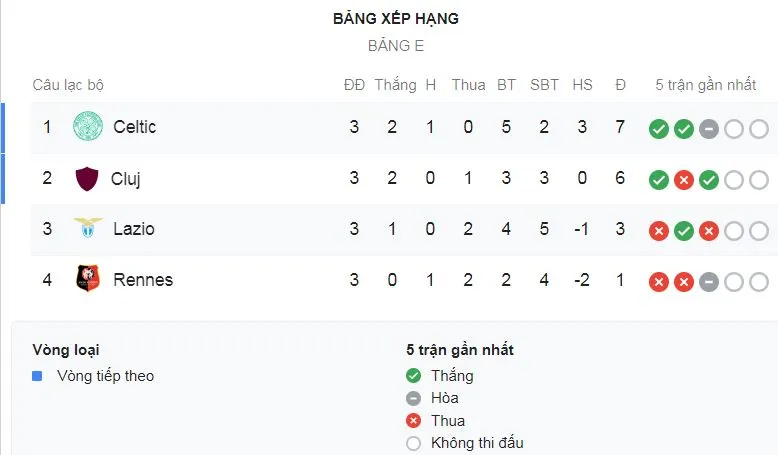The image size is (778, 455).
Task: Click the Rennes club crest icon
Action: (x=88, y=280)
